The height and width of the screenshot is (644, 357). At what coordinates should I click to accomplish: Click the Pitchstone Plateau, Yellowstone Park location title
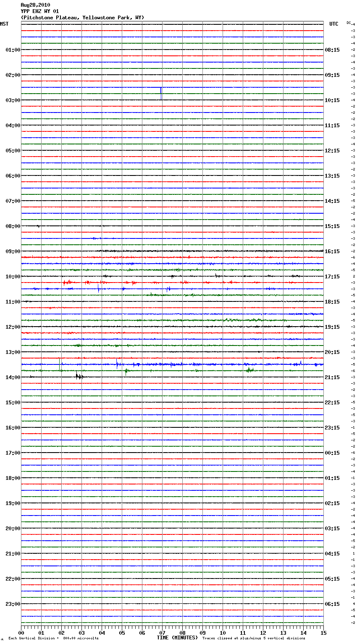click(x=82, y=18)
